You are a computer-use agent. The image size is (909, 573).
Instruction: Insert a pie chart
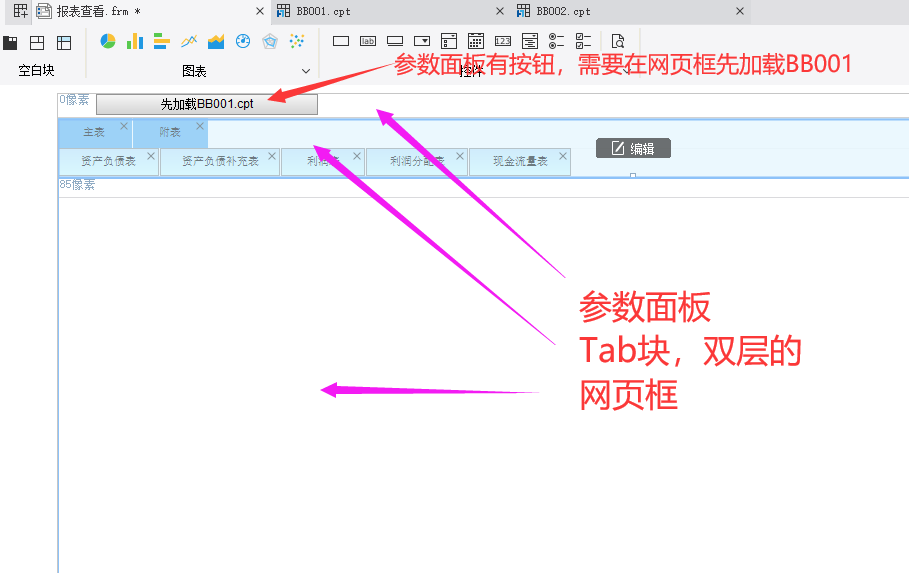108,41
